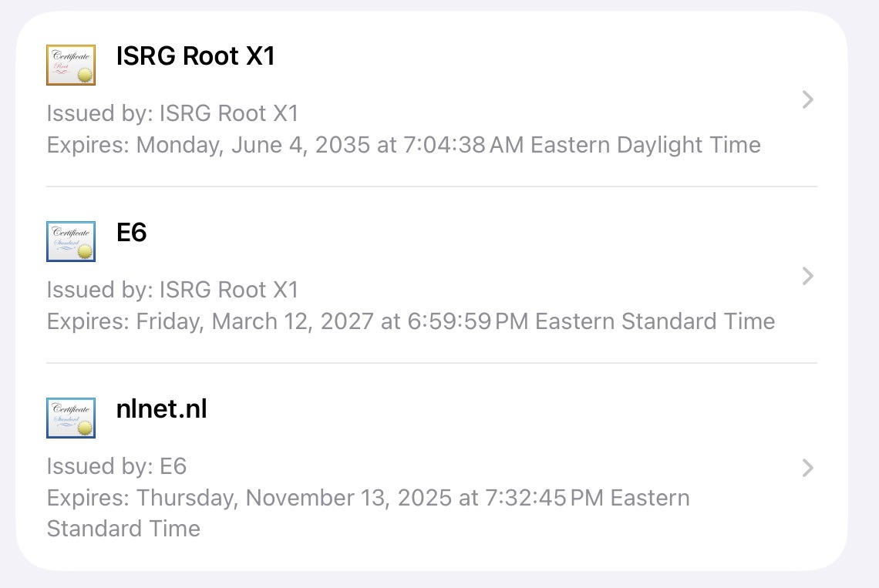The image size is (879, 588).
Task: Open the nlnet.nl certificate entry title
Action: tap(161, 409)
